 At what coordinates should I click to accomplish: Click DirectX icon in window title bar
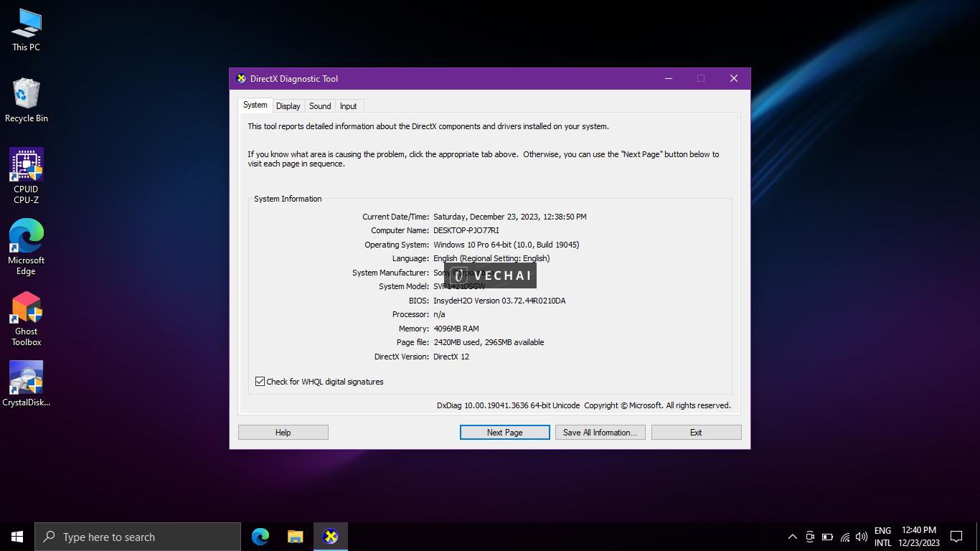point(241,79)
